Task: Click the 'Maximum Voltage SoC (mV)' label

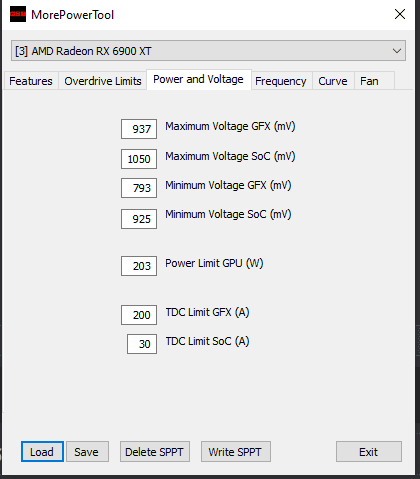Action: point(230,156)
